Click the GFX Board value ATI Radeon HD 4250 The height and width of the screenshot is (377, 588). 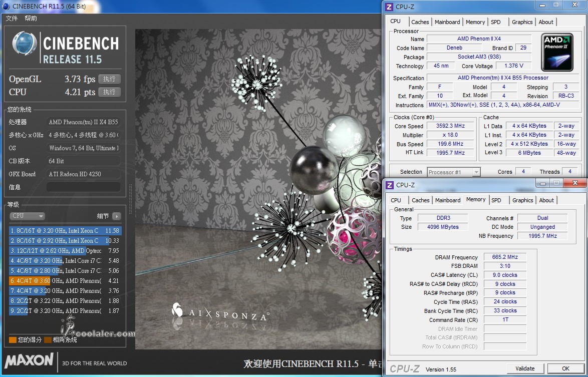(x=83, y=174)
